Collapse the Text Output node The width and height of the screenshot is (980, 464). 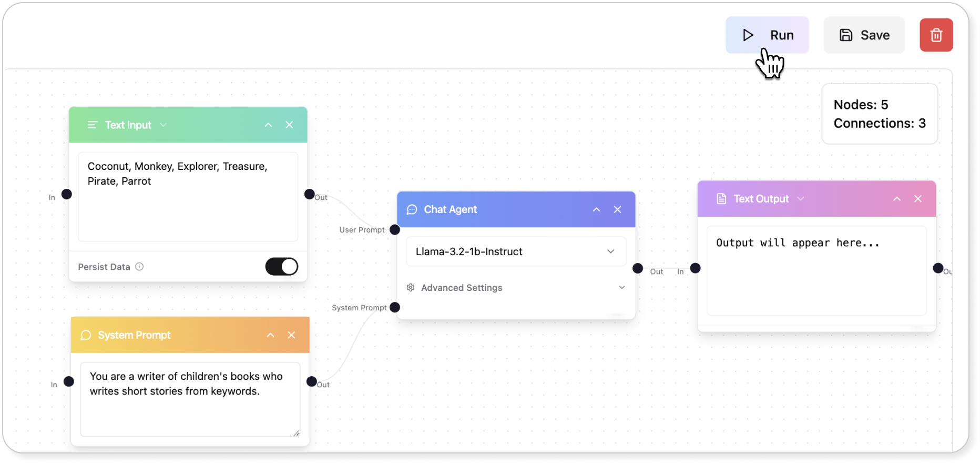click(x=897, y=199)
